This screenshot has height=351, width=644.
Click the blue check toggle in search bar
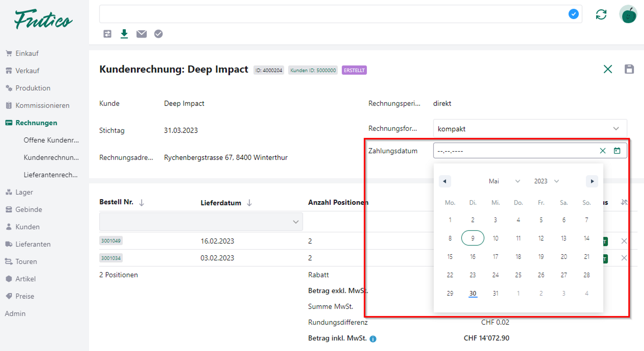pos(573,14)
